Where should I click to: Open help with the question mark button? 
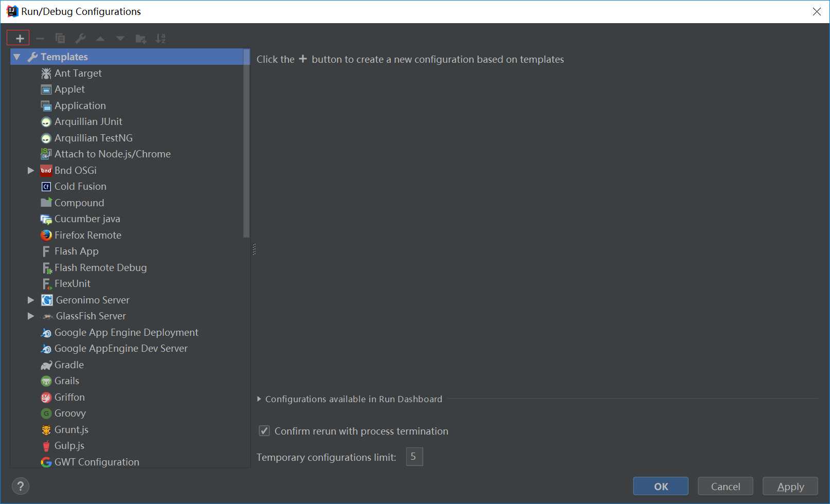(21, 487)
